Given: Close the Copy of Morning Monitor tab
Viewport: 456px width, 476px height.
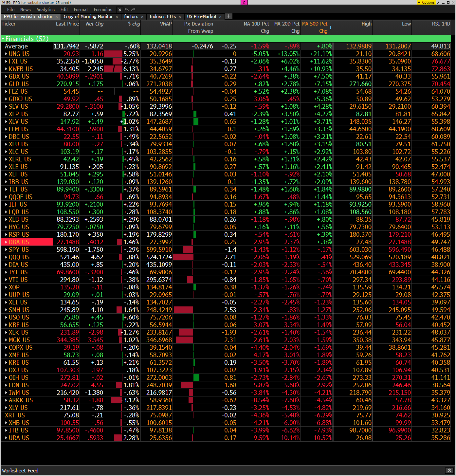Looking at the screenshot, I should (x=117, y=17).
